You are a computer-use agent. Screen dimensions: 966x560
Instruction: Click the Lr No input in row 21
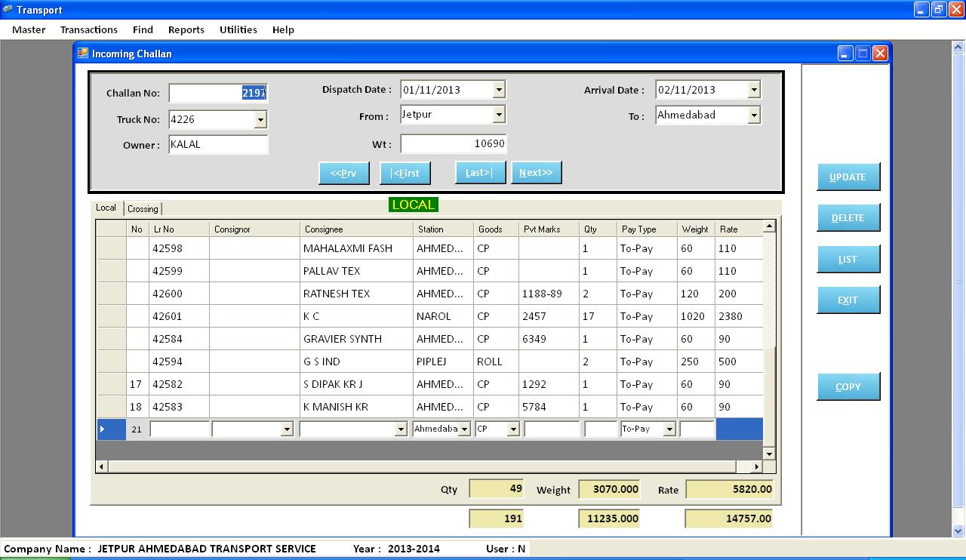point(180,429)
